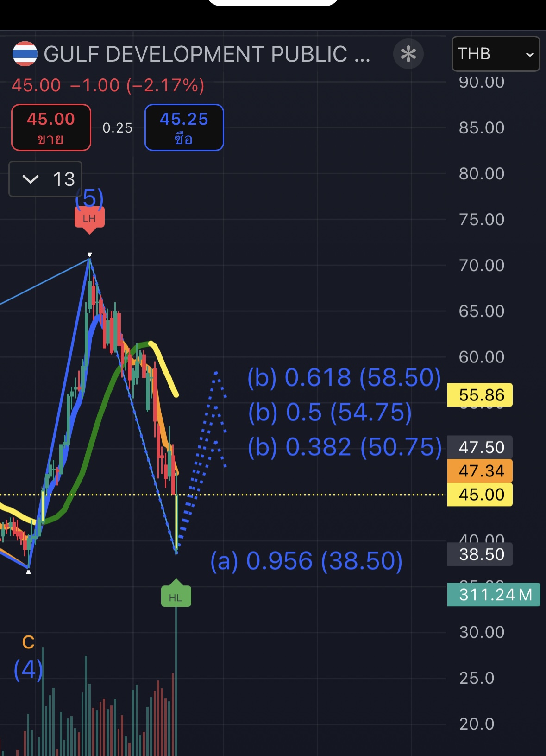Tap the 20.0 price axis label
The image size is (546, 756).
coord(477,724)
